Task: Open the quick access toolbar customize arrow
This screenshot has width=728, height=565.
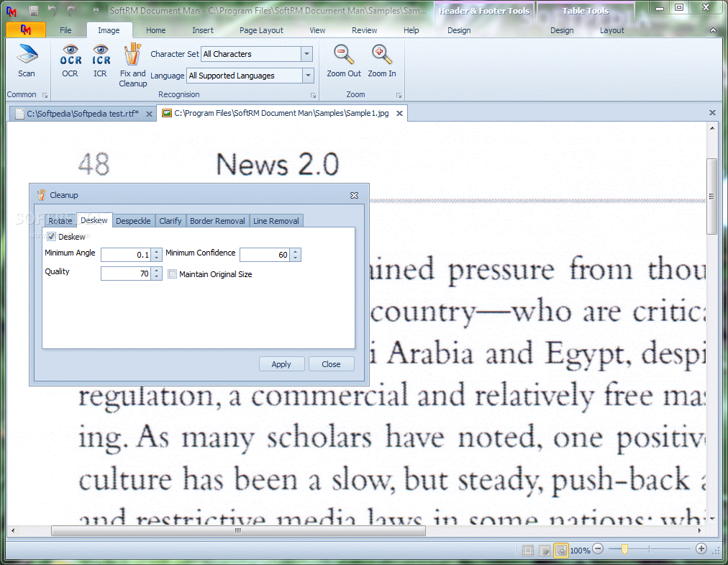Action: [x=96, y=10]
